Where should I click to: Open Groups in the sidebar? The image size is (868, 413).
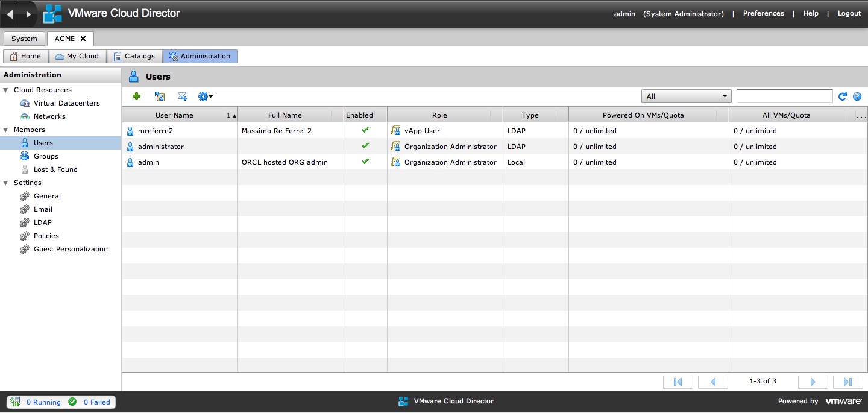pyautogui.click(x=46, y=156)
